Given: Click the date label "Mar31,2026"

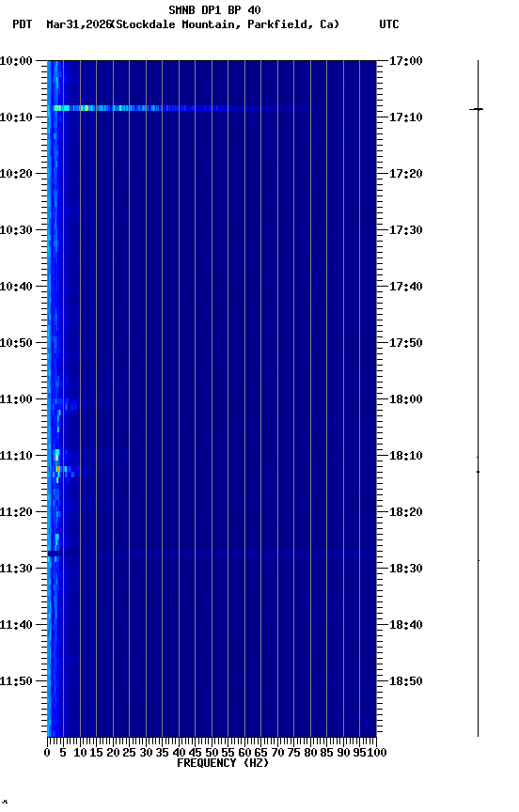Looking at the screenshot, I should (79, 24).
